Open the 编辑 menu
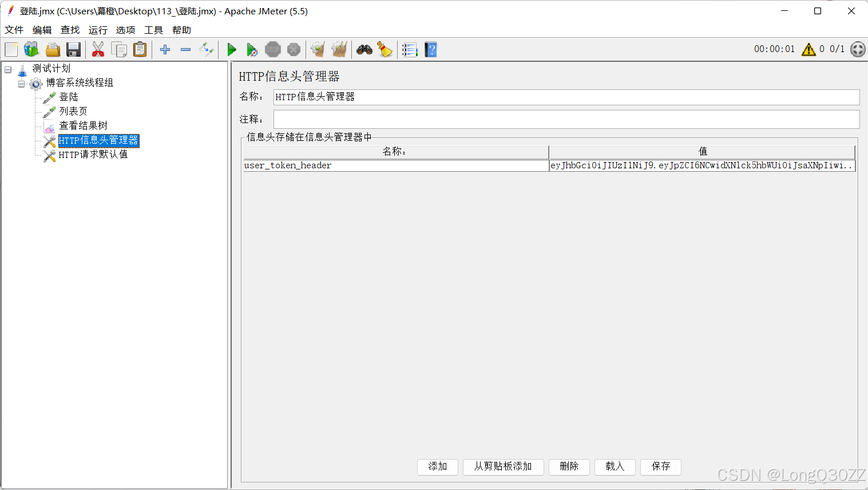This screenshot has height=490, width=868. (42, 30)
